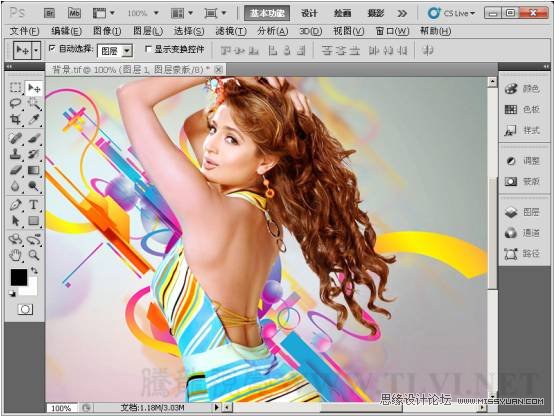Viewport: 554px width, 416px height.
Task: Select the Brush tool
Action: (x=34, y=138)
